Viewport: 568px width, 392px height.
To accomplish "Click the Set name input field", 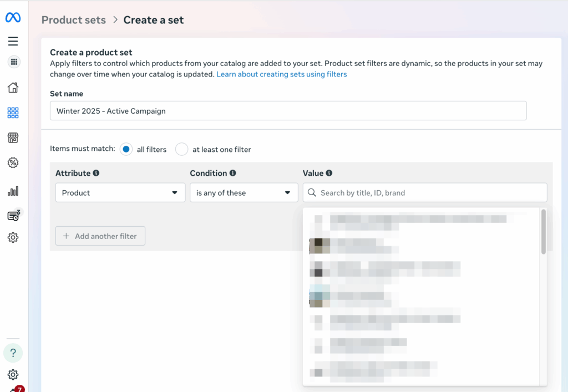I will coord(288,111).
